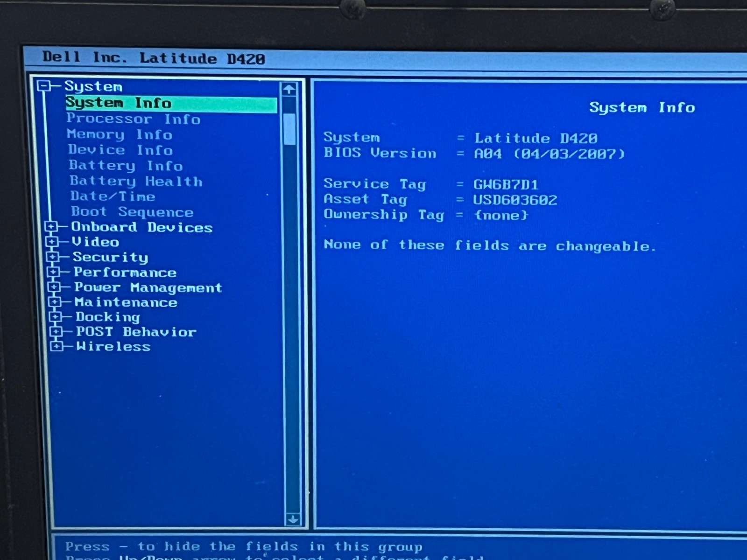The image size is (747, 560).
Task: Expand the Performance group
Action: [53, 272]
